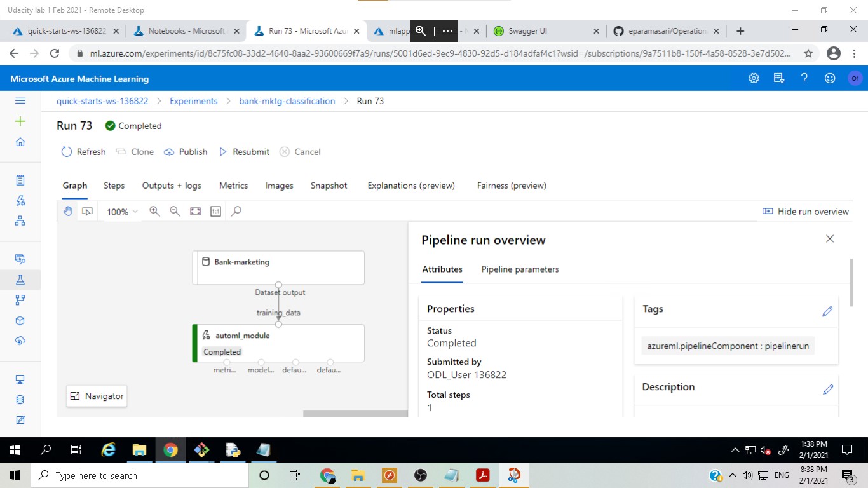Toggle the hamburger navigation menu in sidebar
868x488 pixels.
click(20, 101)
